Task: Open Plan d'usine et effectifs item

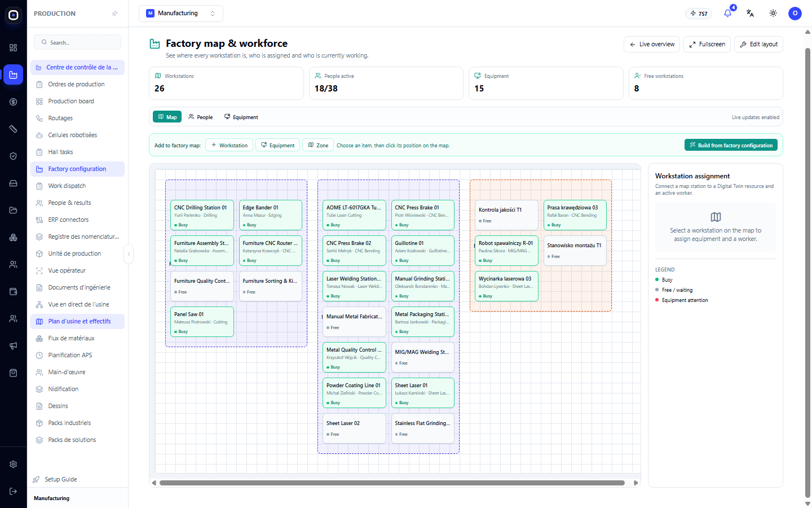Action: pyautogui.click(x=77, y=321)
